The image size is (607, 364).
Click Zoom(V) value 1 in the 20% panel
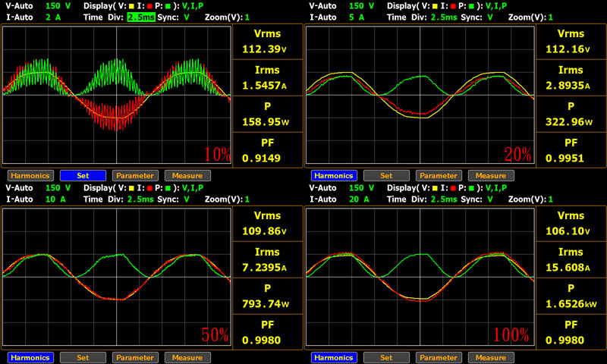(551, 17)
